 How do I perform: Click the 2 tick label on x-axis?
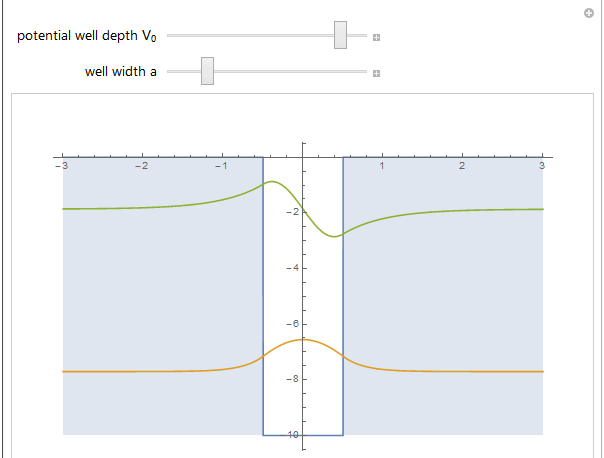tap(462, 166)
